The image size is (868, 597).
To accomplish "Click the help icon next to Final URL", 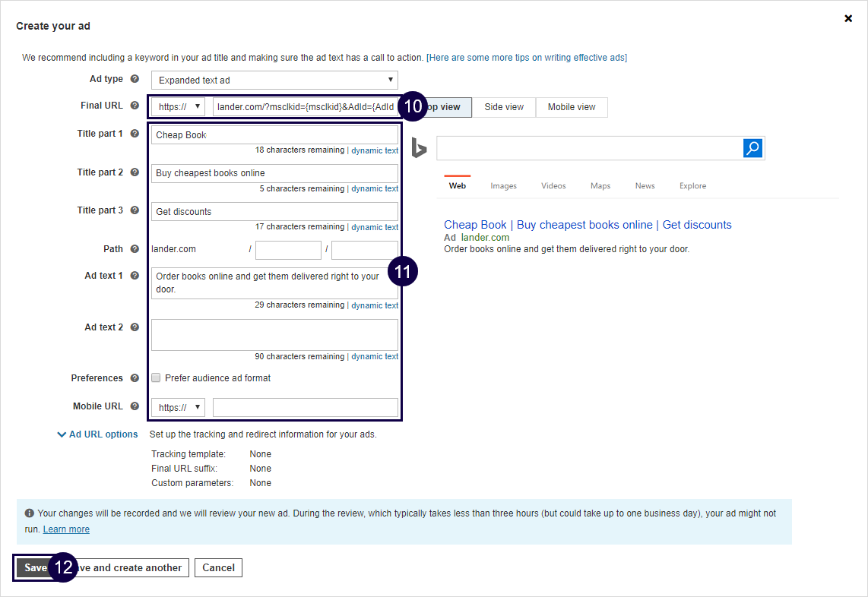I will (135, 106).
